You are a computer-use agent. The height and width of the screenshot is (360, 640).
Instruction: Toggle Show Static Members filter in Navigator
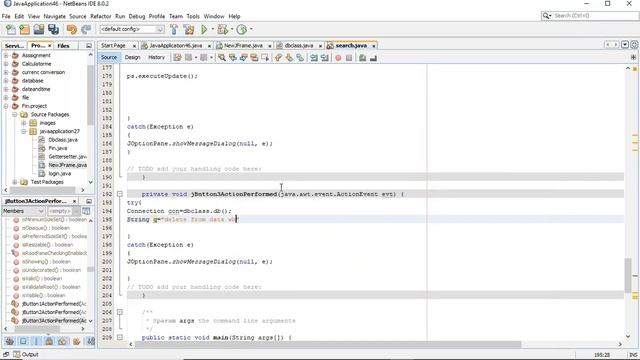tap(36, 341)
